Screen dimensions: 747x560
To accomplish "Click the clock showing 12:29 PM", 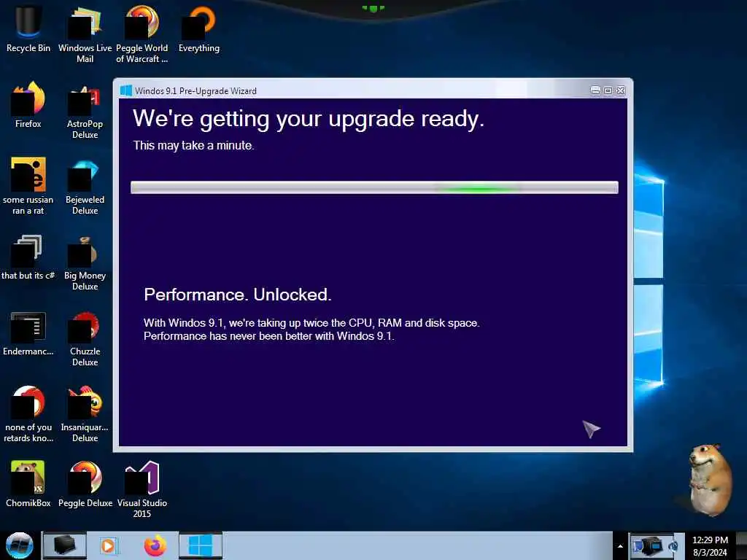I will (x=710, y=546).
